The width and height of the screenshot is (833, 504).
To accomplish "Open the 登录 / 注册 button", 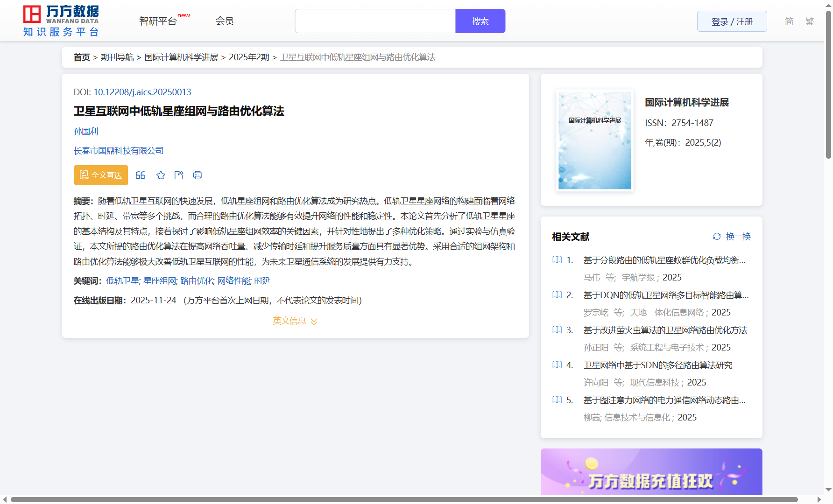I will click(x=732, y=21).
